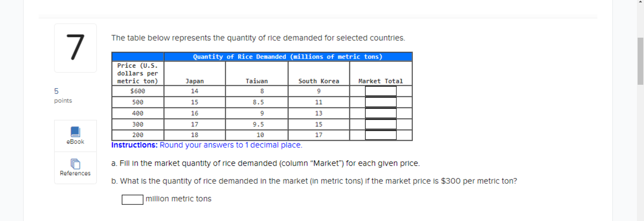Image resolution: width=644 pixels, height=221 pixels.
Task: Select the Market Total field for $600
Action: point(380,90)
